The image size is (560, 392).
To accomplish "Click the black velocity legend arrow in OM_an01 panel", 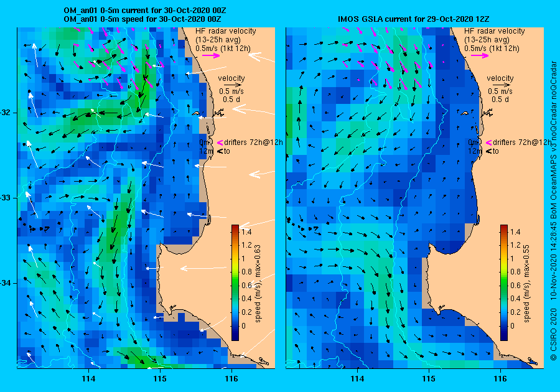I will [x=233, y=85].
